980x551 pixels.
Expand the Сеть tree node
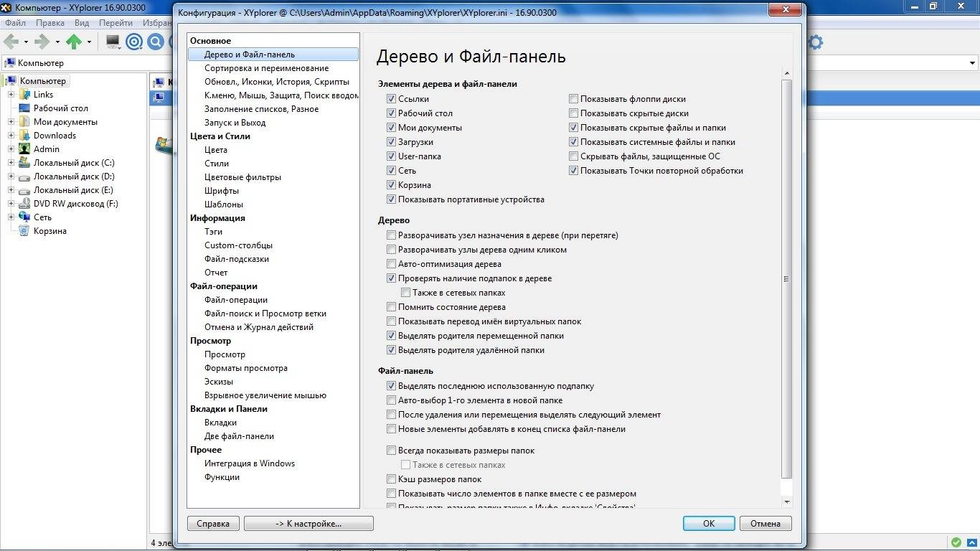click(x=11, y=217)
